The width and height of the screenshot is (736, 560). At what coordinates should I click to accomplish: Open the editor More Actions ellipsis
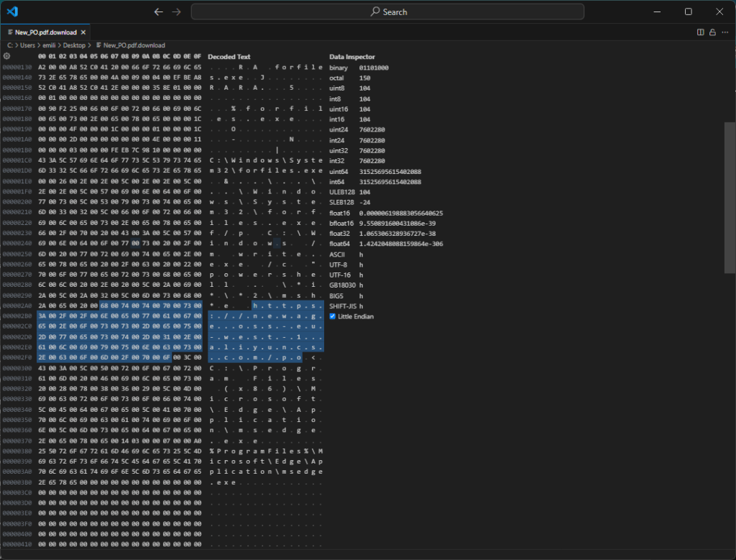(724, 32)
